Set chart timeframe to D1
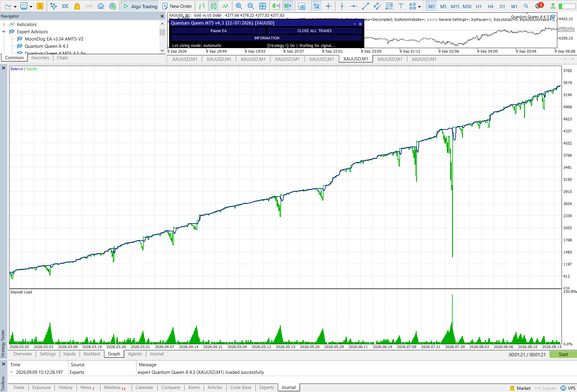The width and height of the screenshot is (577, 392). [502, 6]
